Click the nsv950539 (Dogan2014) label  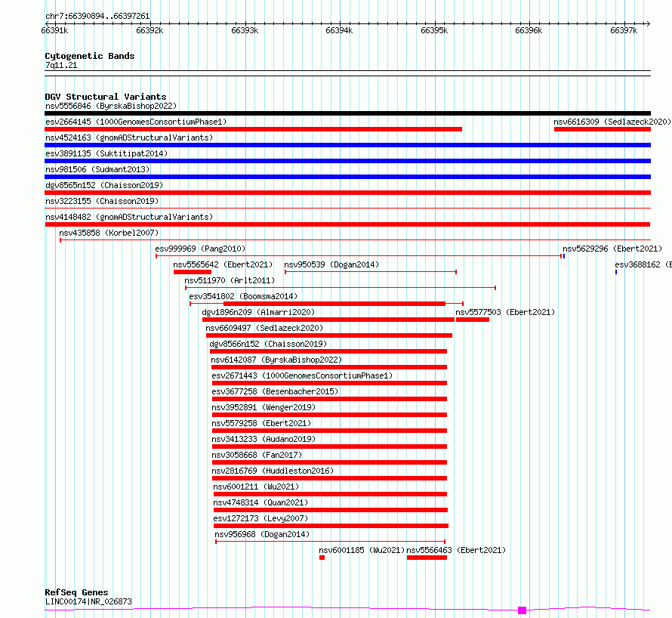coord(331,264)
